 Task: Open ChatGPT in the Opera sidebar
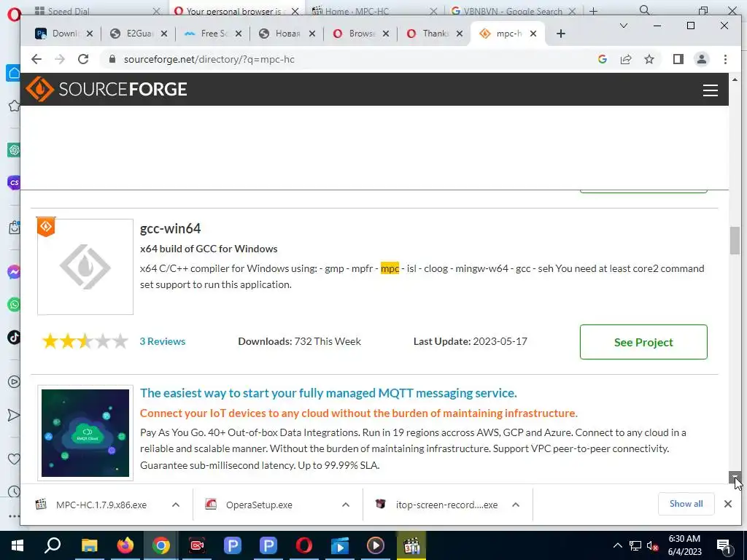tap(14, 150)
